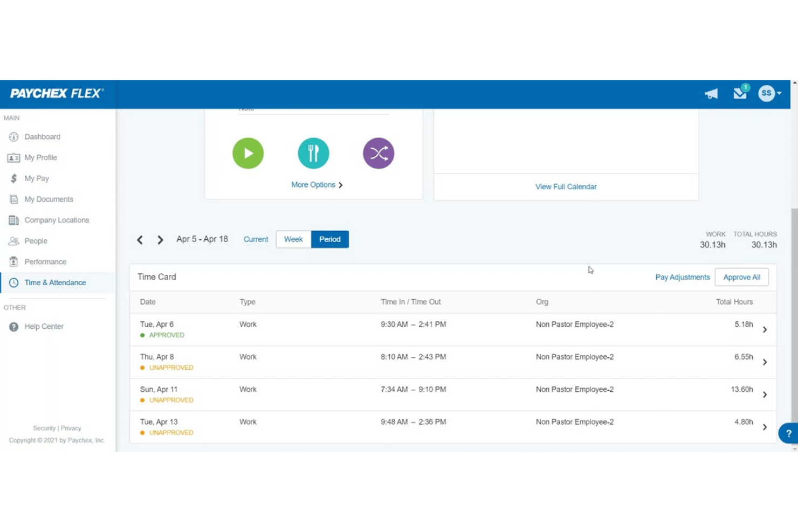Click UNAPPROVED status on Tue, Apr 13
The image size is (798, 532).
tap(171, 432)
